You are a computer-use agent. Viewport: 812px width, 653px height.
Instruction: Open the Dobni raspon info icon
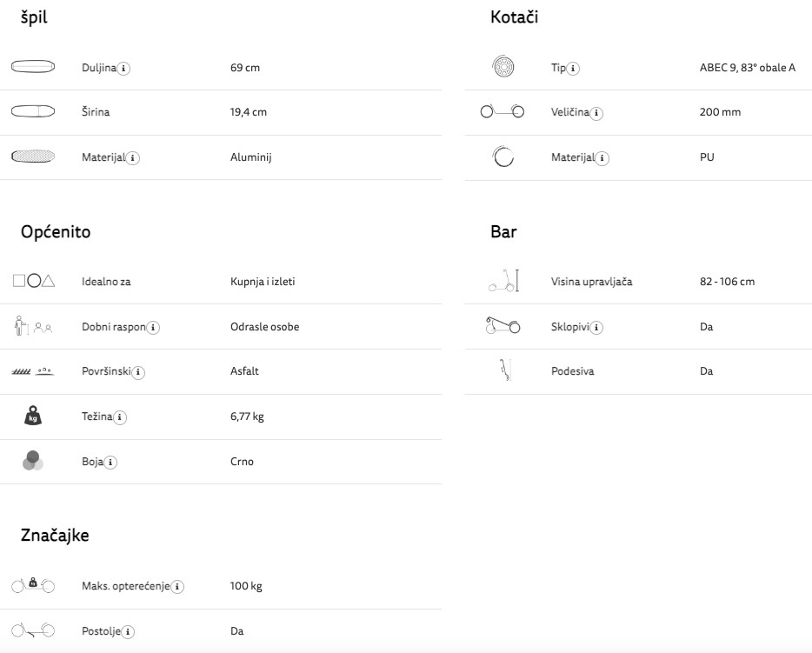tap(153, 328)
